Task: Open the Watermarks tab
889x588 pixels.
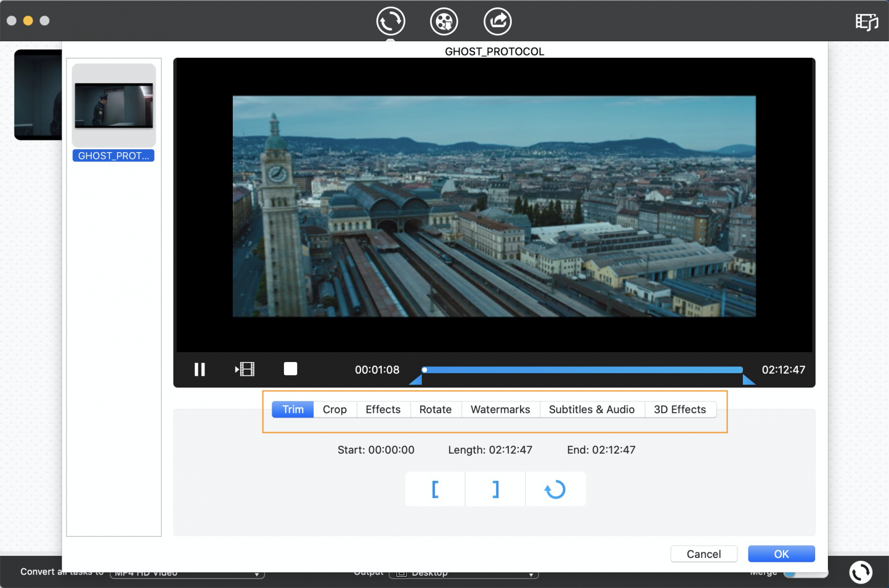Action: click(x=500, y=409)
